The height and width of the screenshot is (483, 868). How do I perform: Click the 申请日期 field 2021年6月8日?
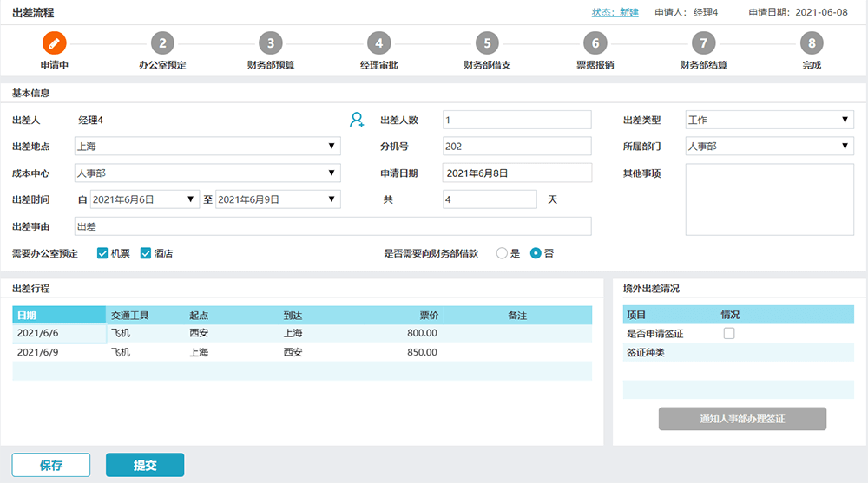point(517,173)
